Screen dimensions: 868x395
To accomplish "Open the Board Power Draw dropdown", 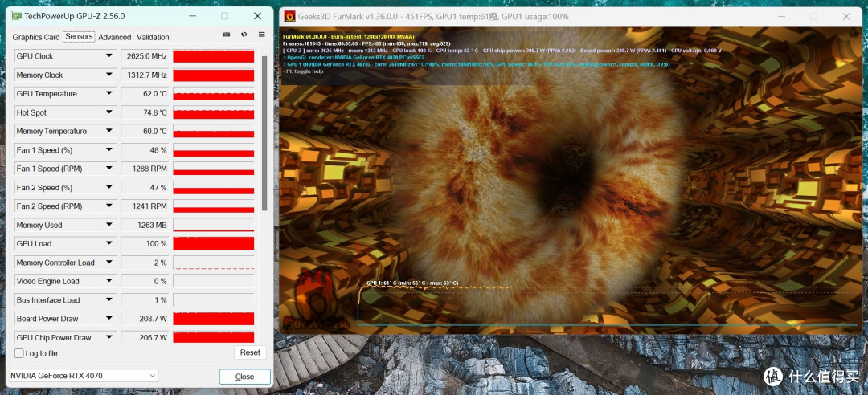I will (x=109, y=319).
